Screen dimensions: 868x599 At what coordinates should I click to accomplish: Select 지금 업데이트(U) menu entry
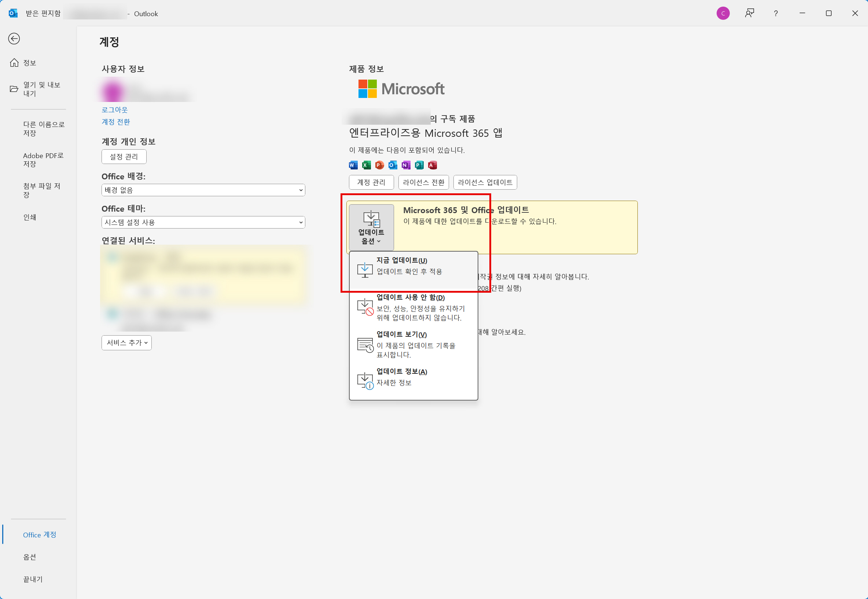[413, 270]
